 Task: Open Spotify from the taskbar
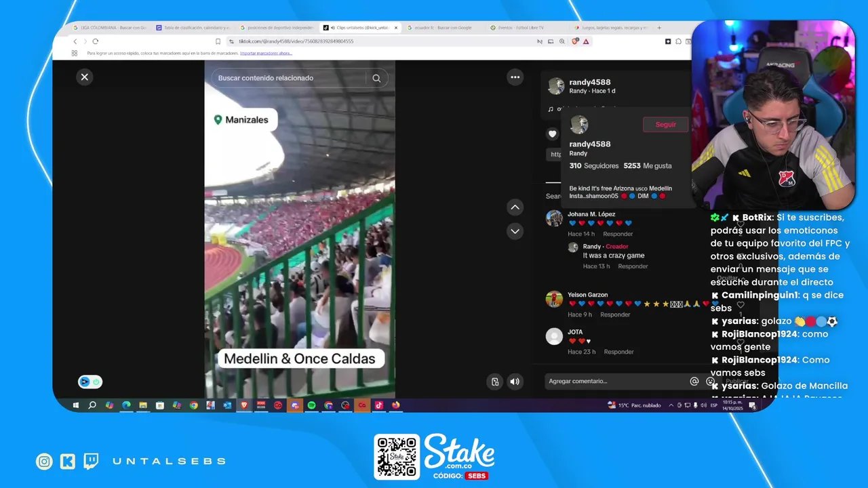311,405
